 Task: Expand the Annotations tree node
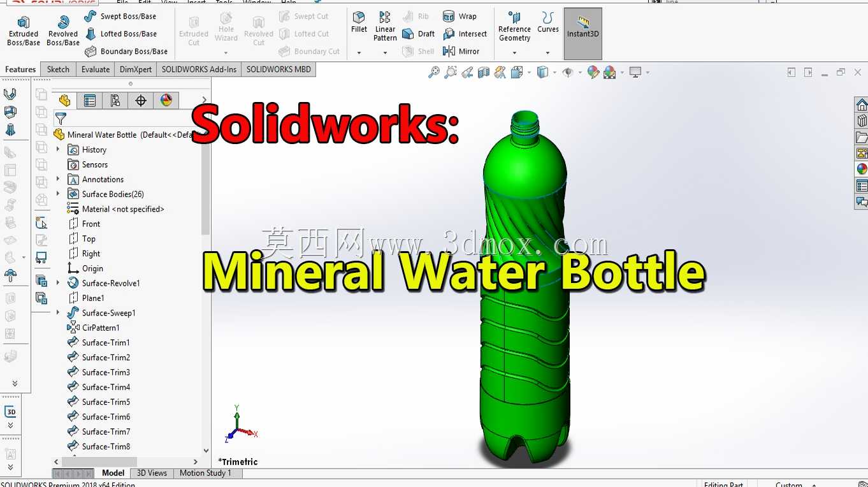point(58,179)
